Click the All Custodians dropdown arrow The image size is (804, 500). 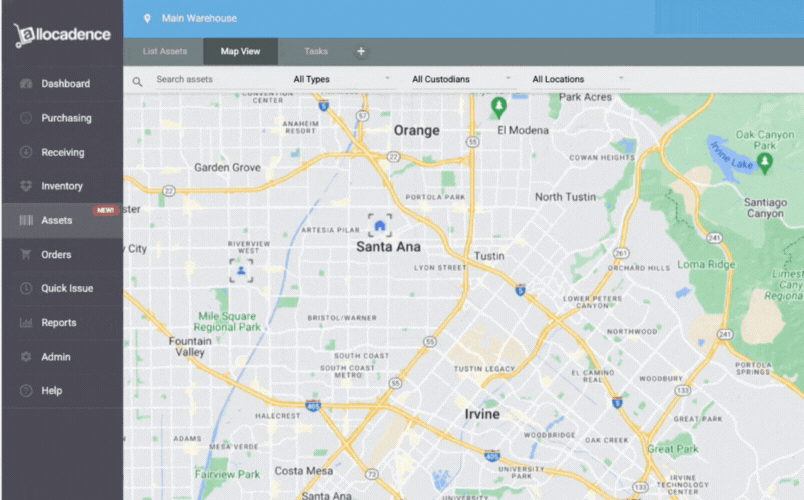point(508,78)
